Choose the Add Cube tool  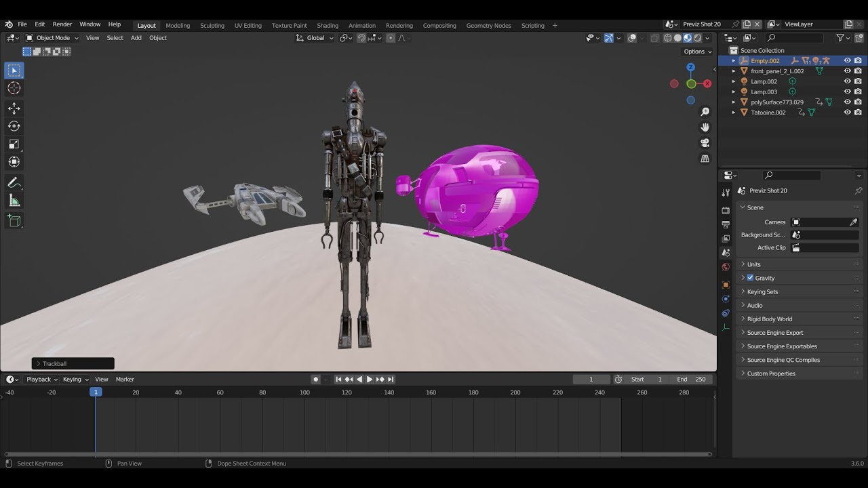[x=14, y=220]
